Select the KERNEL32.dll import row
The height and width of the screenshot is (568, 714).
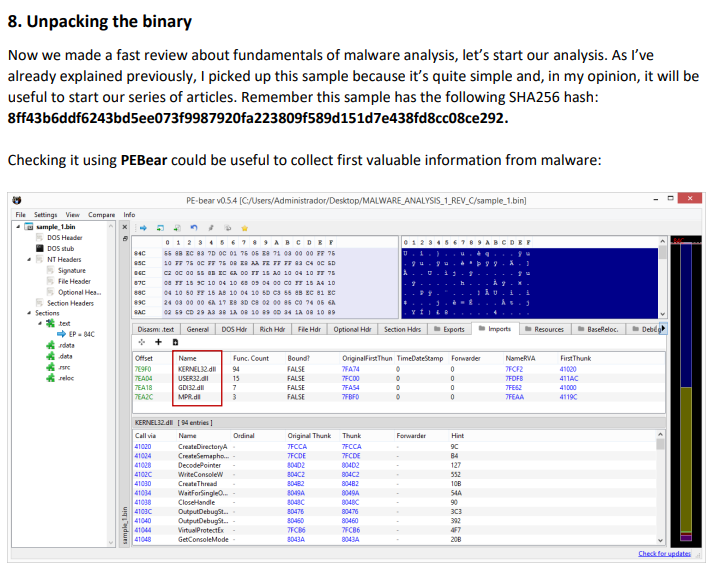(399, 369)
